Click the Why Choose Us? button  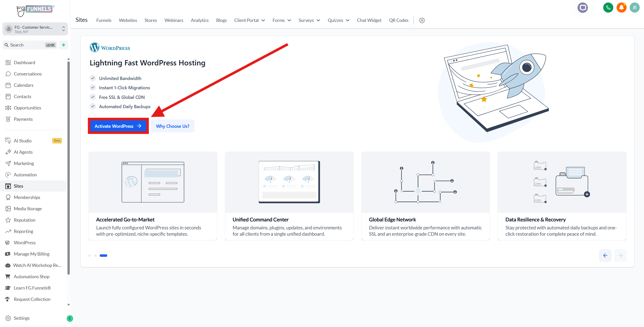173,126
